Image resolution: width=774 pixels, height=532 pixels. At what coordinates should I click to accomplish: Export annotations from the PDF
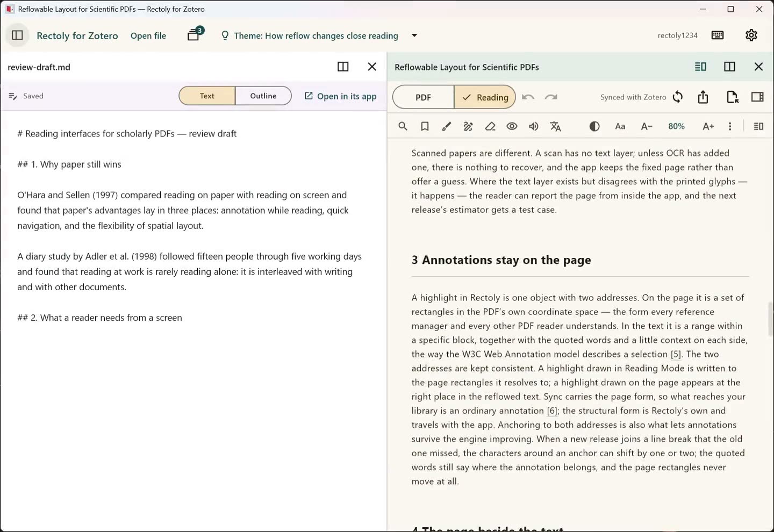pos(732,97)
